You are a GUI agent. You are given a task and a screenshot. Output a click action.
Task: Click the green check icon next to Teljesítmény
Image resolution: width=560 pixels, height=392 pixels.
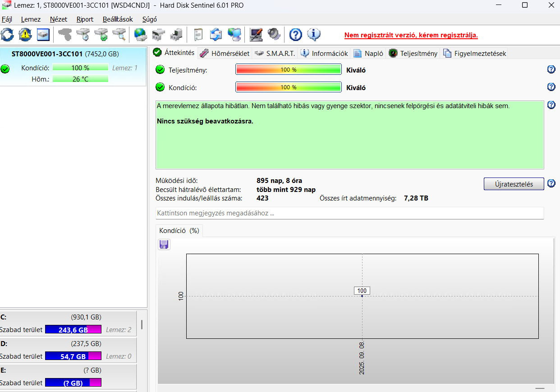[x=160, y=69]
